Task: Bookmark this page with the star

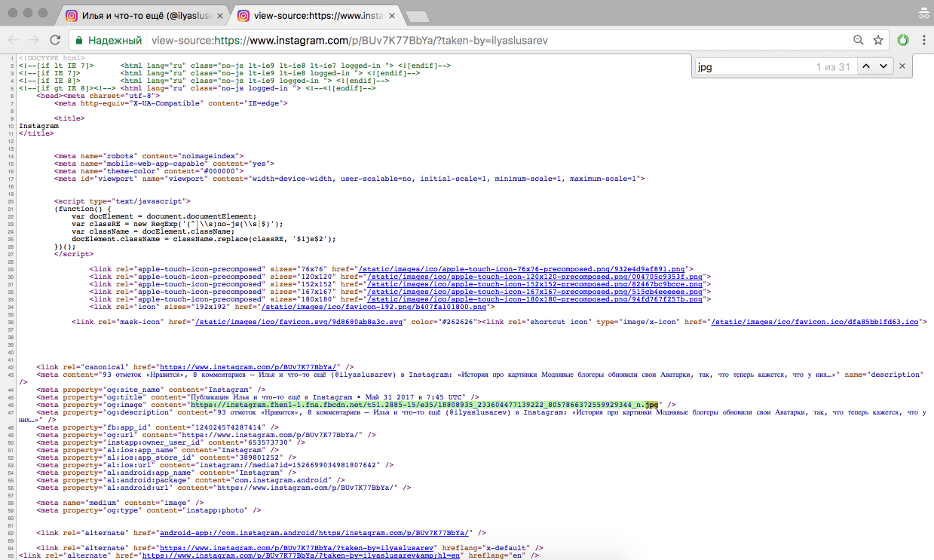Action: 878,41
